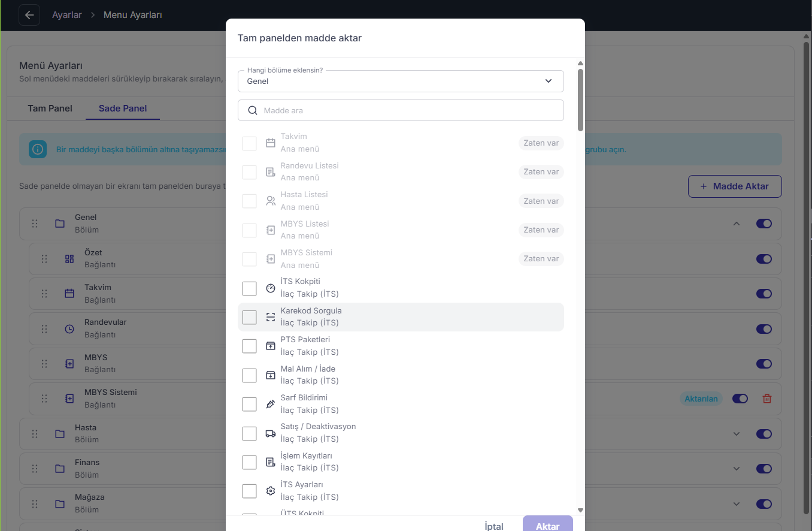Click the Ayarlar breadcrumb link
The height and width of the screenshot is (531, 812).
(67, 15)
